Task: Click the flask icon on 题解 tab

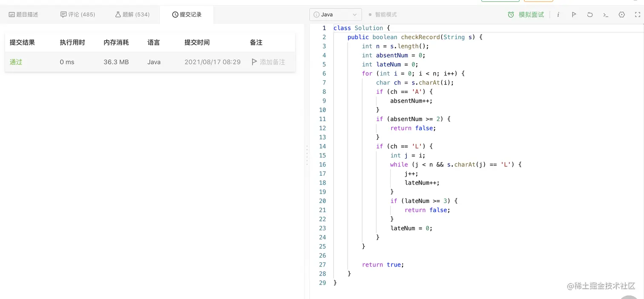Action: coord(118,15)
